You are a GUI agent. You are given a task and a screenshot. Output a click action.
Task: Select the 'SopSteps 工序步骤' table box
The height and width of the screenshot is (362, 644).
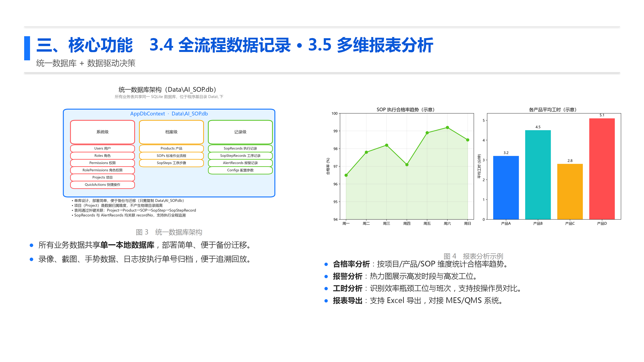tap(171, 163)
